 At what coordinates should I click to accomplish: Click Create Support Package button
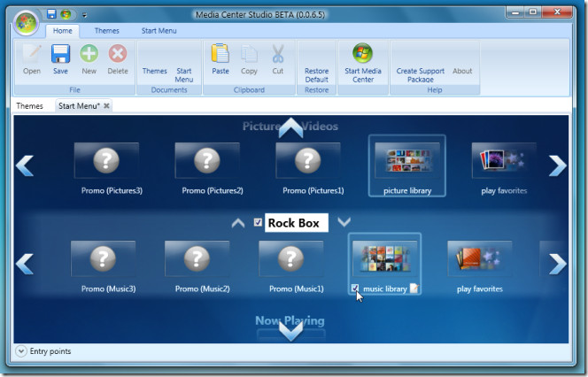(x=421, y=75)
